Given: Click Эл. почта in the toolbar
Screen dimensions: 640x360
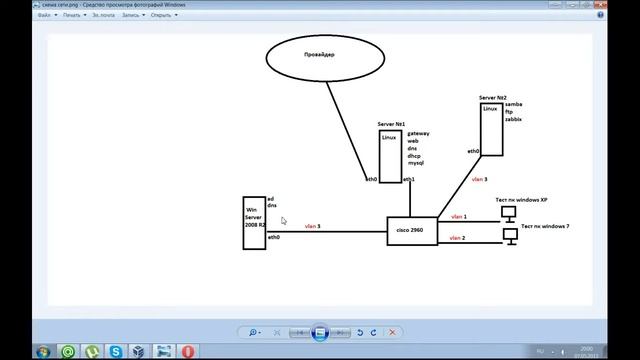Looking at the screenshot, I should (103, 15).
